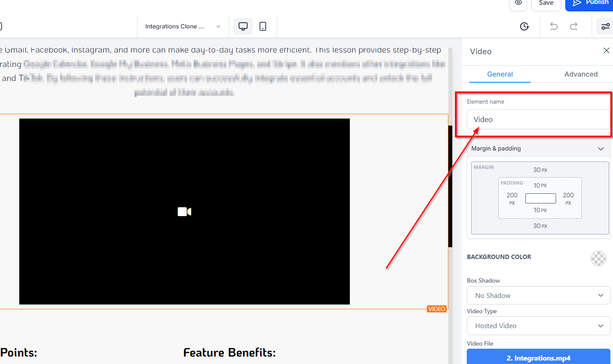This screenshot has height=364, width=613.
Task: Open the Video Type dropdown
Action: [538, 325]
